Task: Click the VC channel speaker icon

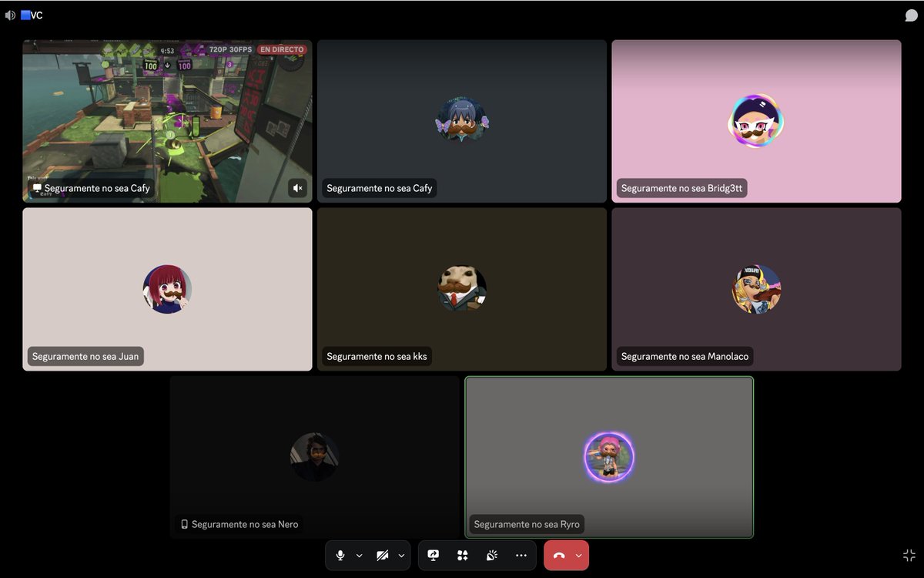Action: (x=10, y=15)
